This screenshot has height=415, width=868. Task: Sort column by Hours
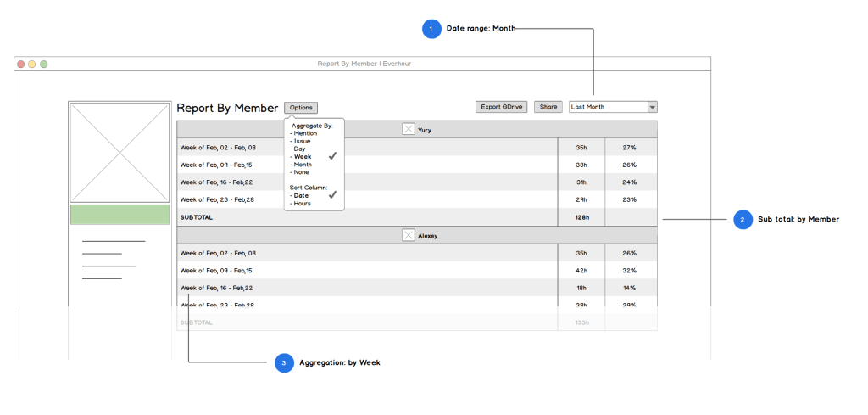click(x=302, y=204)
